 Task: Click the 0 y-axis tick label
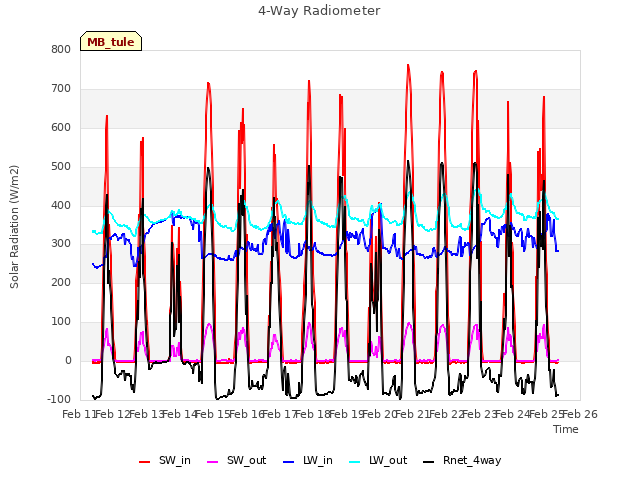(x=68, y=361)
